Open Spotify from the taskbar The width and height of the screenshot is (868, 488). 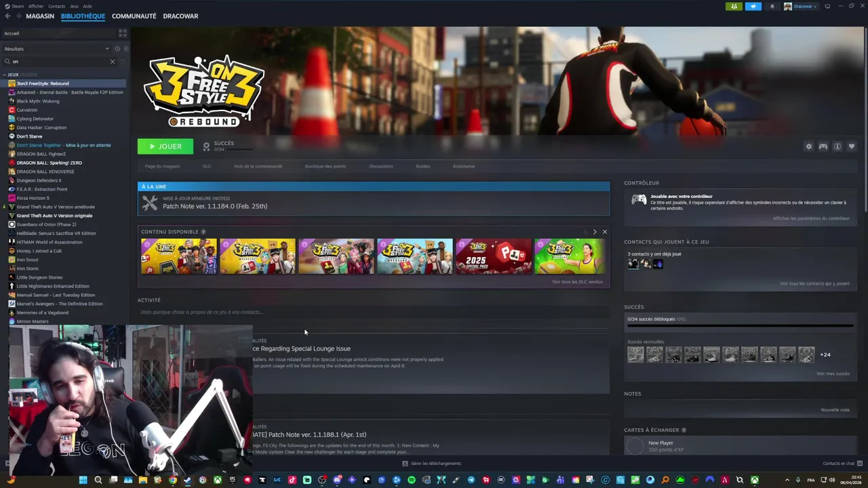[411, 480]
